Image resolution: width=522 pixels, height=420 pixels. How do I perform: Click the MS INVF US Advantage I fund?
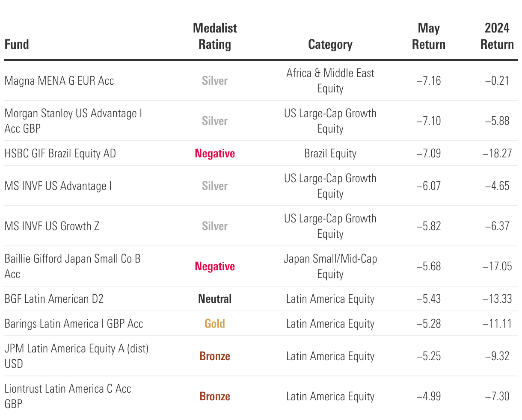[58, 186]
